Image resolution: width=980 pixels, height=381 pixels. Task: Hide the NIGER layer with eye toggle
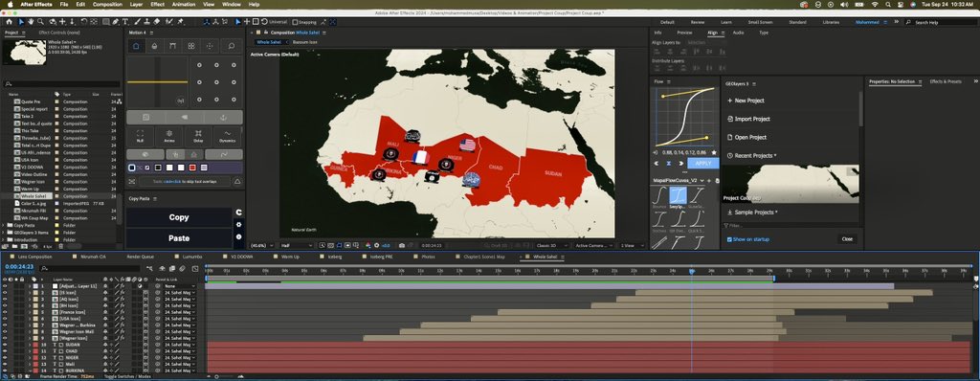5,358
